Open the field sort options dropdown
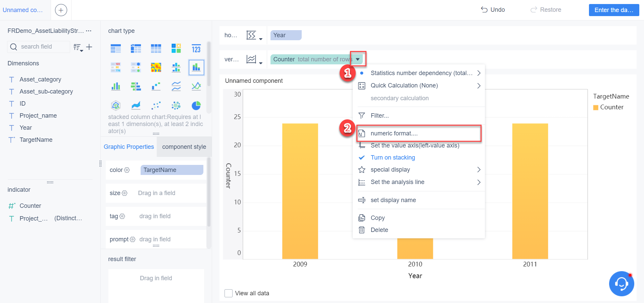 pyautogui.click(x=78, y=47)
